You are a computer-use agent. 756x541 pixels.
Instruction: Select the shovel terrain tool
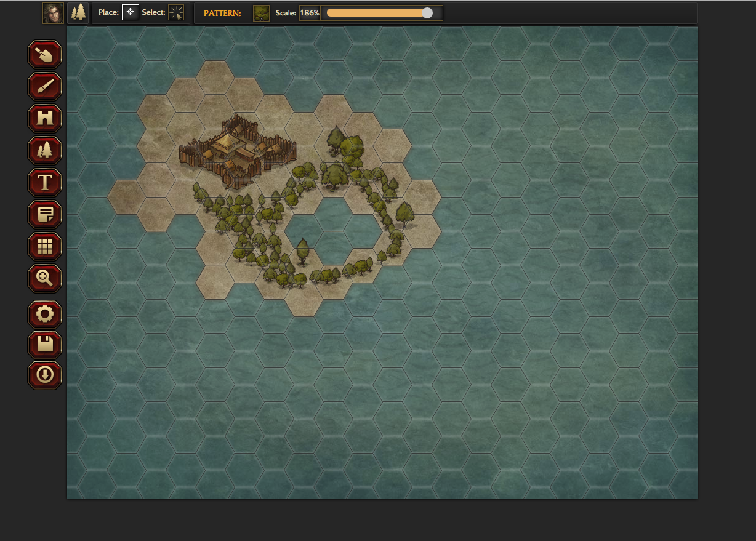click(45, 55)
